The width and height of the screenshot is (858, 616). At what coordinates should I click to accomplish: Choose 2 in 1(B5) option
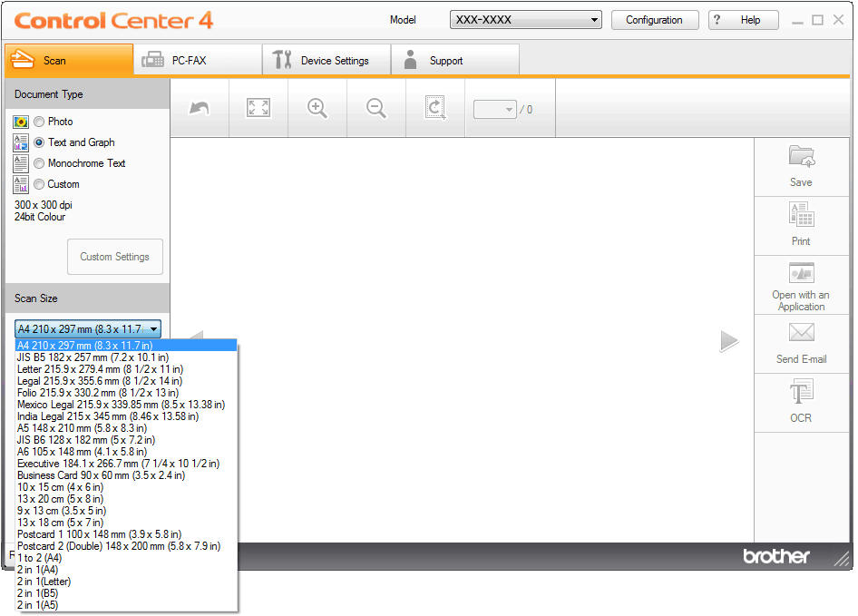point(126,593)
